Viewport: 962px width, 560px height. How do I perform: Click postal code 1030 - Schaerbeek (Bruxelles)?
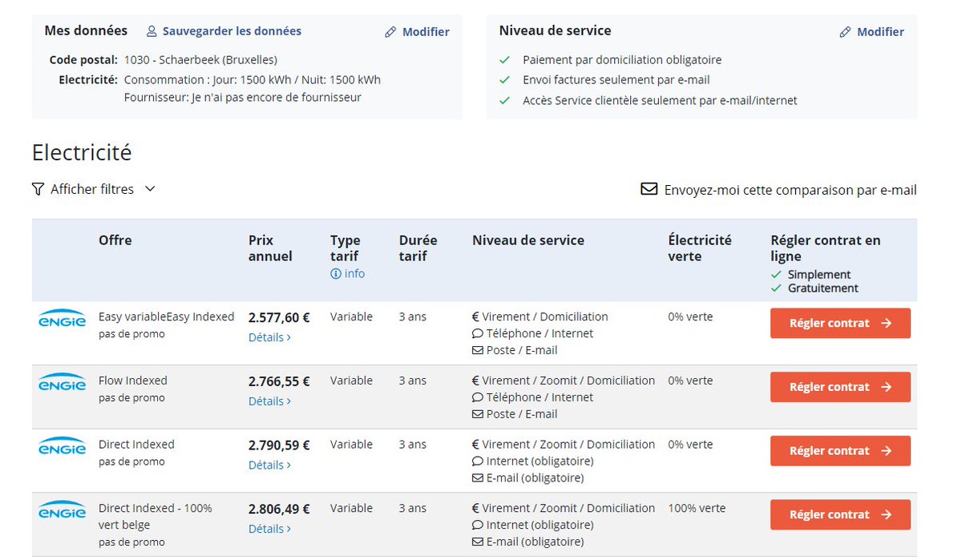201,60
